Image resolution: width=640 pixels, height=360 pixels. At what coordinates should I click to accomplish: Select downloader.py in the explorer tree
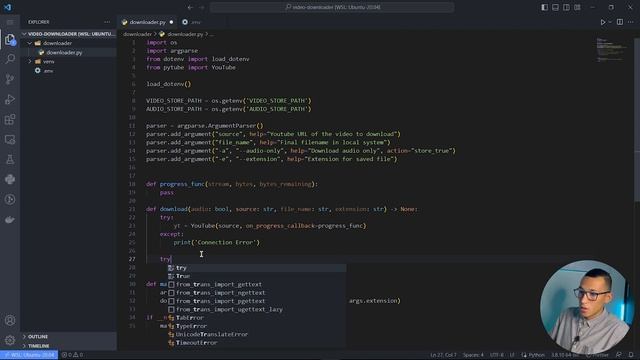click(69, 52)
